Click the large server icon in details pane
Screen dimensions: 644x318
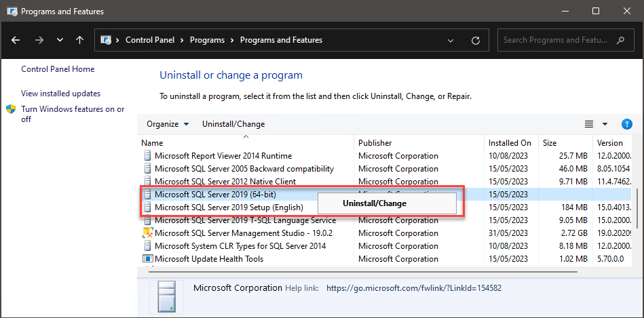(x=166, y=297)
